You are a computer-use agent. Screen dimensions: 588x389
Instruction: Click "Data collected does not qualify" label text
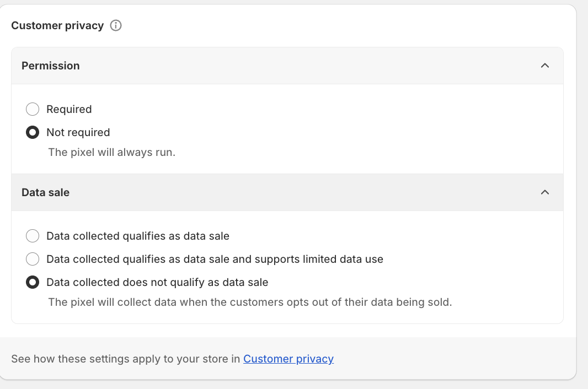click(x=157, y=282)
